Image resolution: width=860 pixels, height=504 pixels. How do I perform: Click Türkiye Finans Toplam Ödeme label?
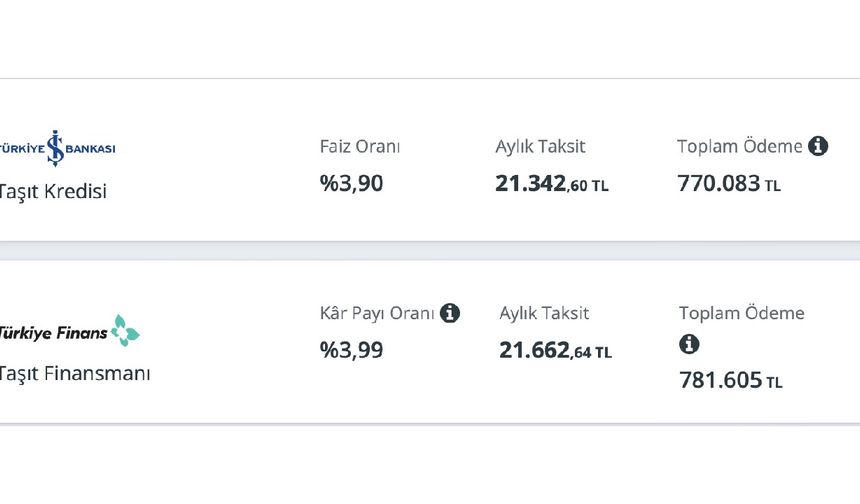pyautogui.click(x=742, y=313)
